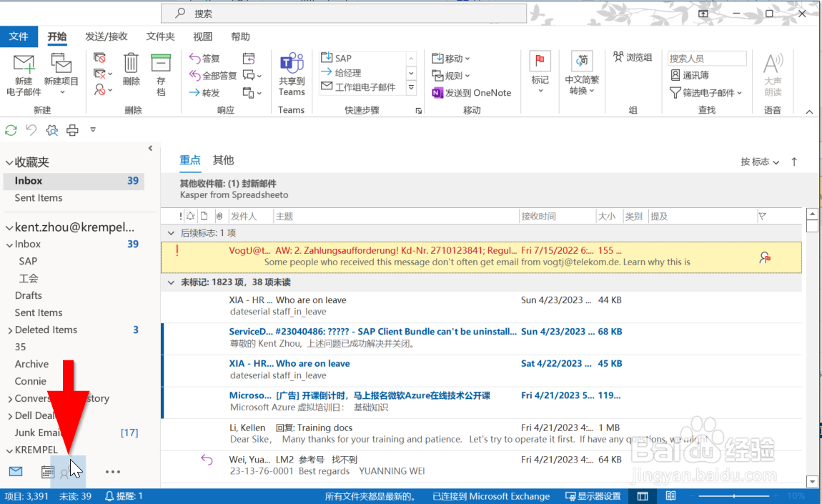This screenshot has height=504, width=822.
Task: Click the message list scrollbar down arrow
Action: (812, 481)
